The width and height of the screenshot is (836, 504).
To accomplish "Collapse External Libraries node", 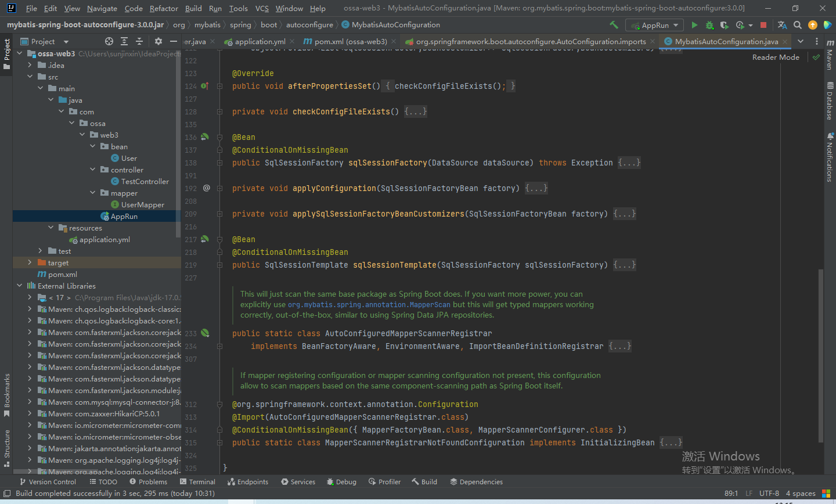I will coord(19,286).
